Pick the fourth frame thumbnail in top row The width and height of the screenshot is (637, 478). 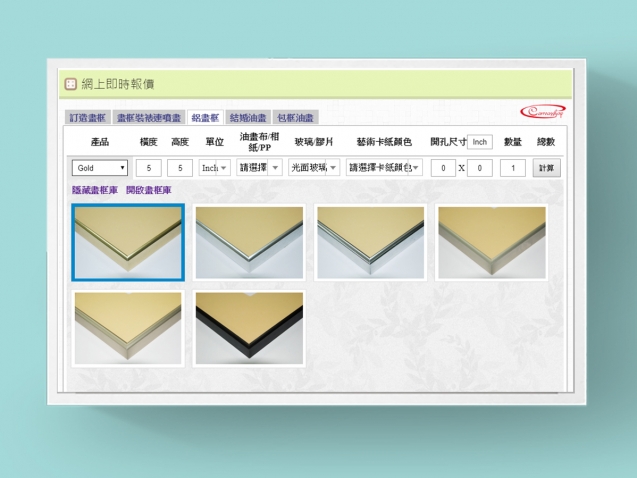[x=492, y=242]
